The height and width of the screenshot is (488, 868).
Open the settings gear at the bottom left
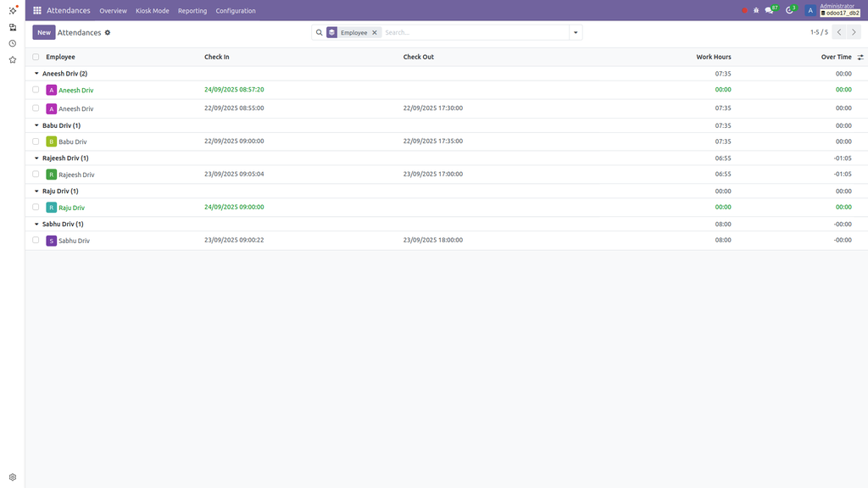coord(11,476)
